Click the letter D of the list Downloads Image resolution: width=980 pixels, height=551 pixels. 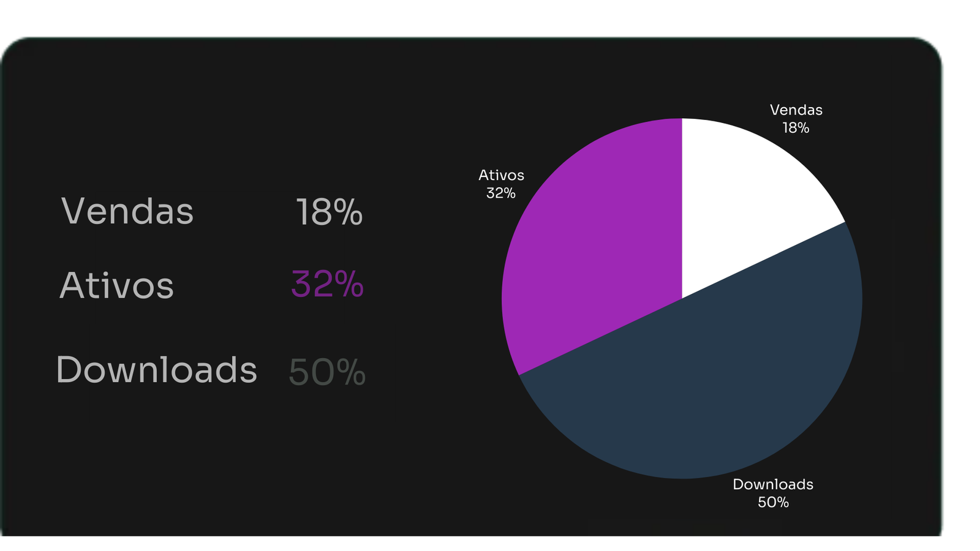click(x=69, y=370)
